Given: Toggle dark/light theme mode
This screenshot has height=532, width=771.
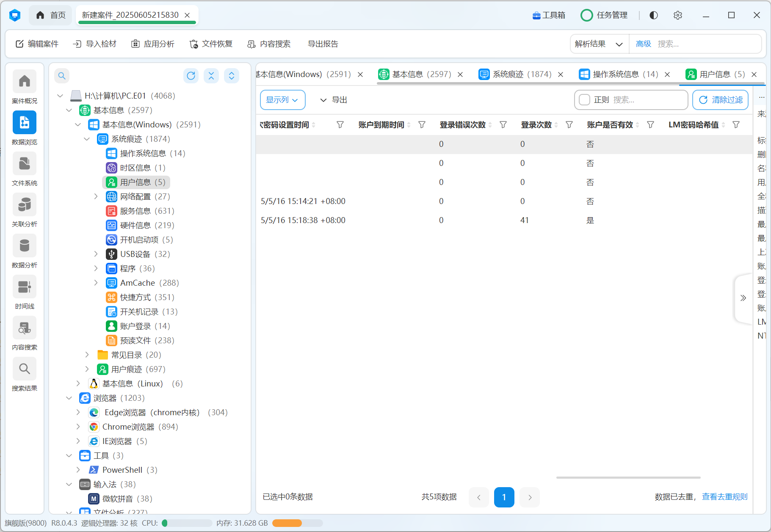Looking at the screenshot, I should [x=654, y=15].
